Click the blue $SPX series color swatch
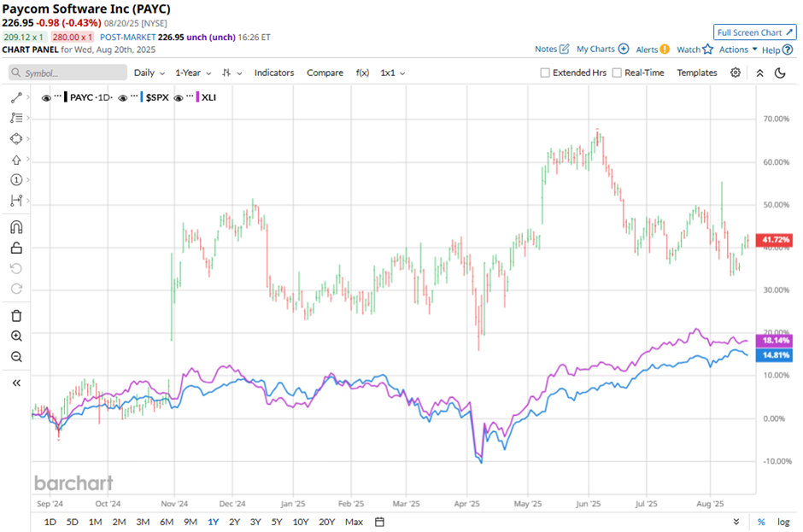This screenshot has width=803, height=532. click(x=141, y=97)
